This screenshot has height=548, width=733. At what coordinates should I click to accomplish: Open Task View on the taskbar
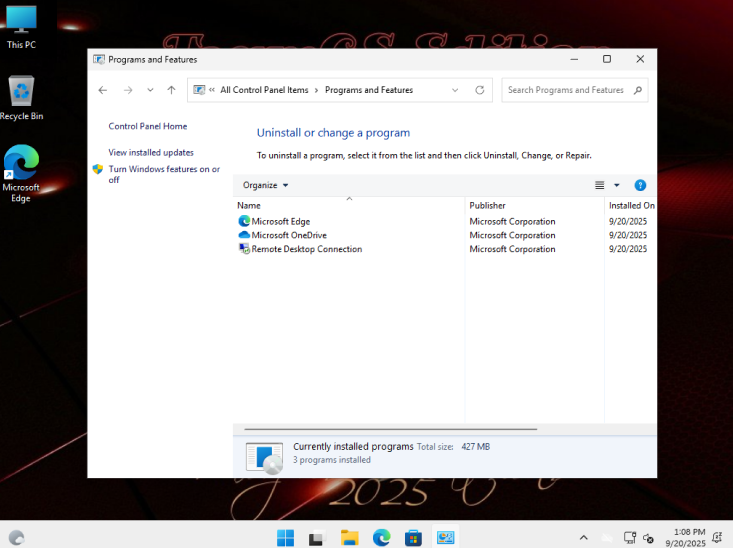coord(317,538)
